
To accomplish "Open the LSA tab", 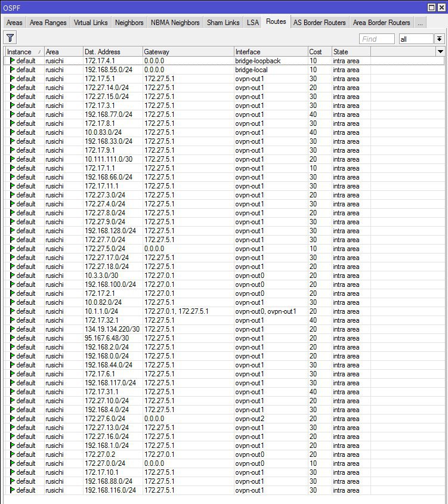I will point(253,23).
